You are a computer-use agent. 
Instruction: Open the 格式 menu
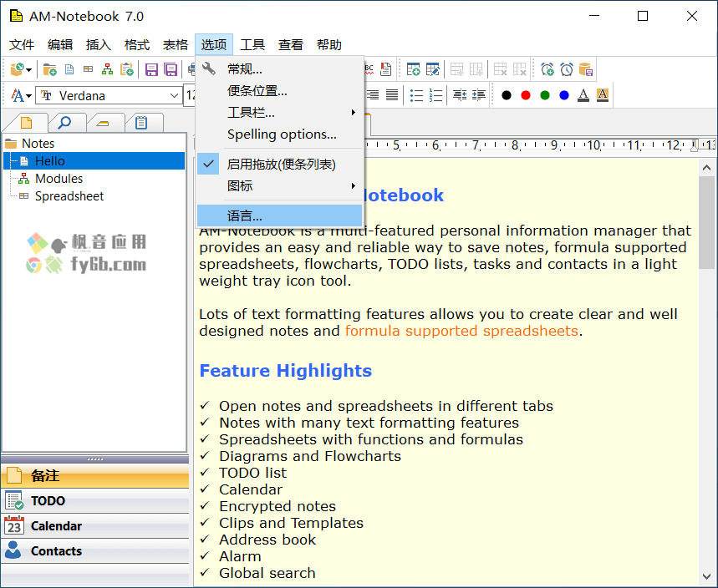[137, 45]
